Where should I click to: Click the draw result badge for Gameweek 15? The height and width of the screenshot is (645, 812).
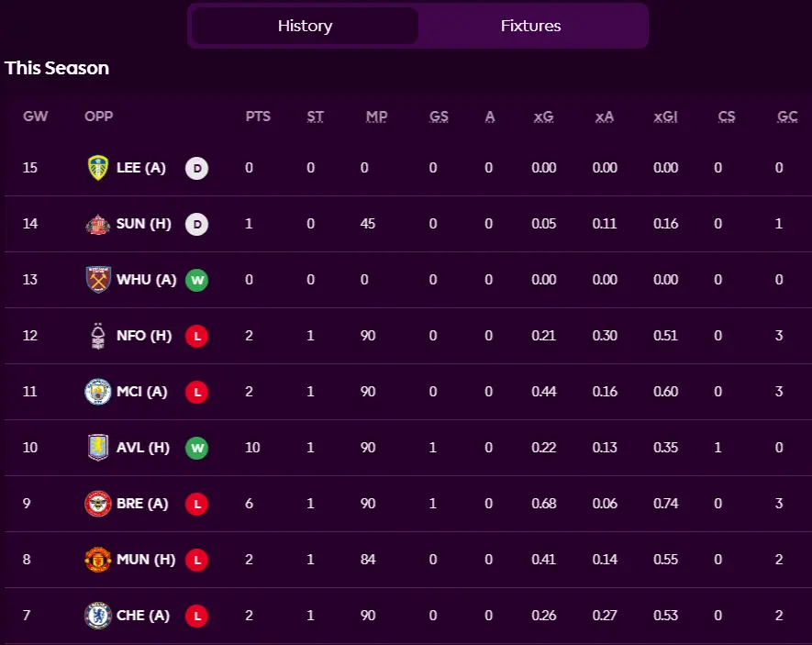pyautogui.click(x=196, y=168)
